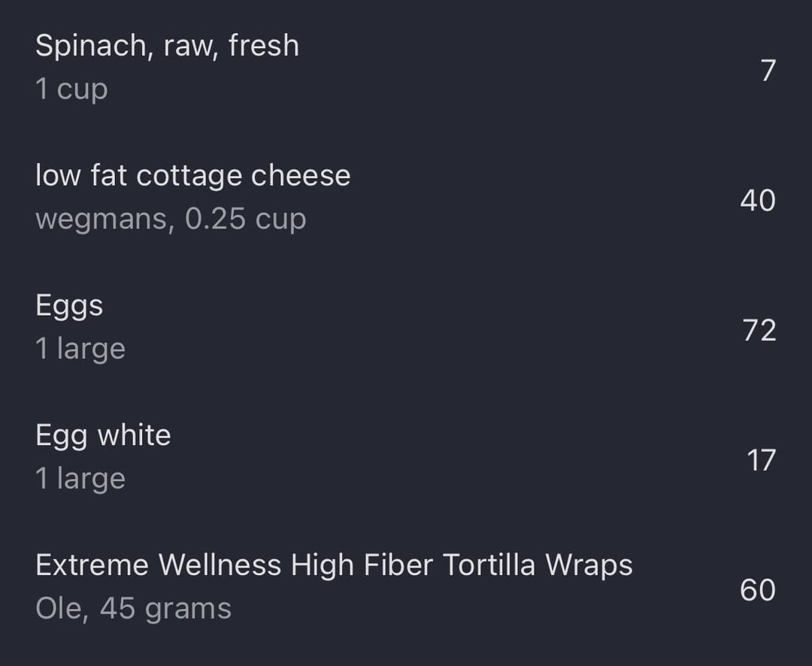Click the word 'white' in Egg white title
This screenshot has width=812, height=666.
click(x=134, y=434)
